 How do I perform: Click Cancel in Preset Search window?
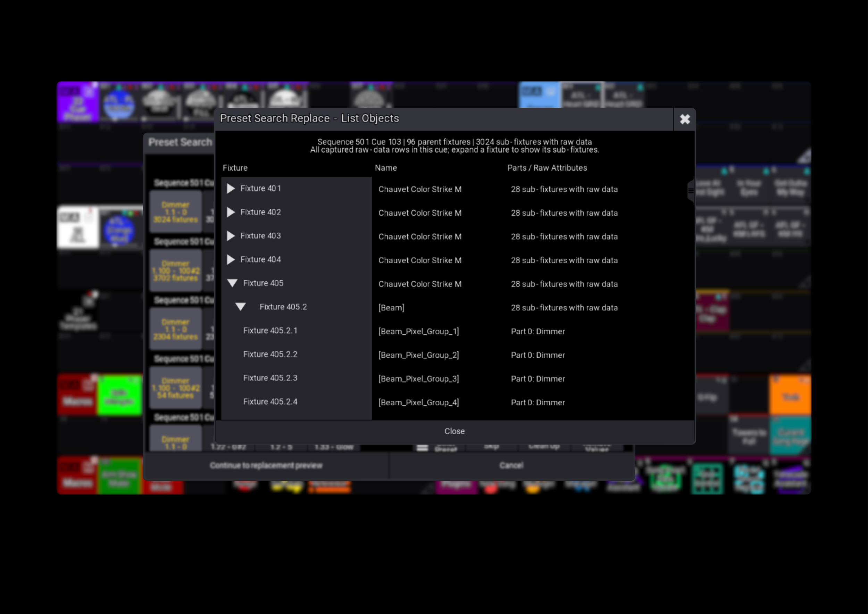(x=511, y=465)
